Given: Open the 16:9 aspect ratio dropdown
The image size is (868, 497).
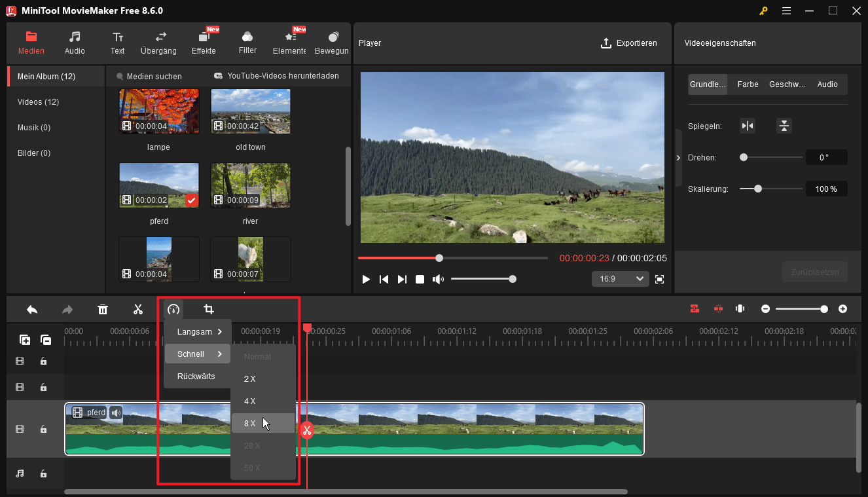Looking at the screenshot, I should pyautogui.click(x=620, y=278).
